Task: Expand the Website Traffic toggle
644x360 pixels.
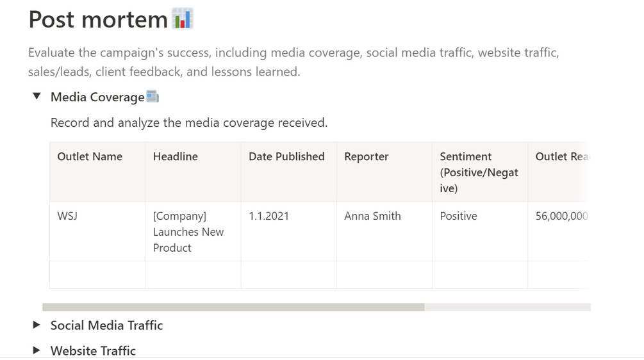Action: point(37,350)
